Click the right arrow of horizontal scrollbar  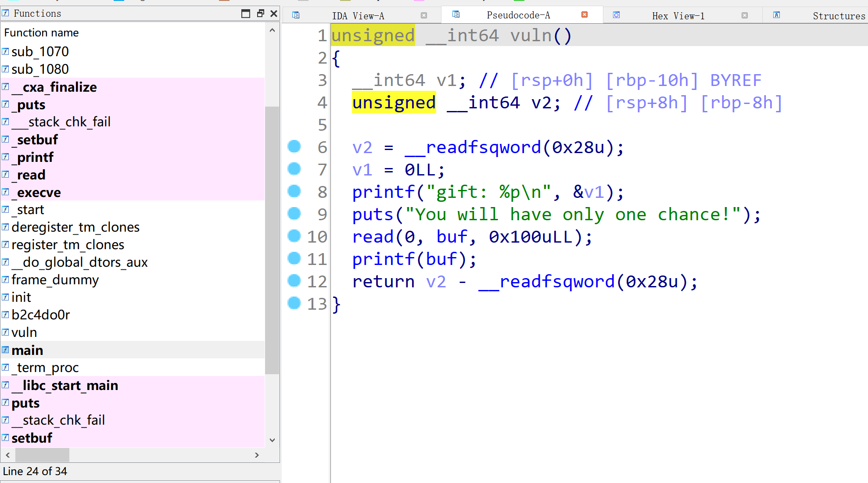pos(257,455)
